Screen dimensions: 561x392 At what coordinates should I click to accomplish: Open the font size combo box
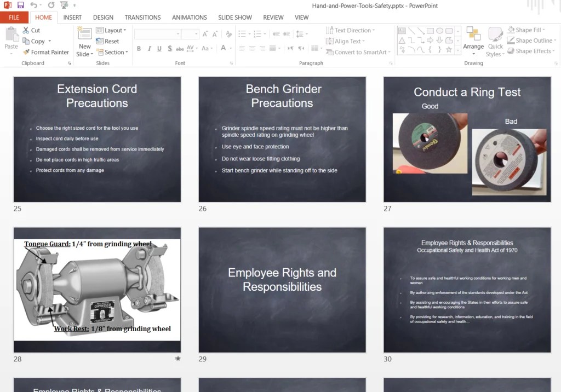click(x=190, y=34)
